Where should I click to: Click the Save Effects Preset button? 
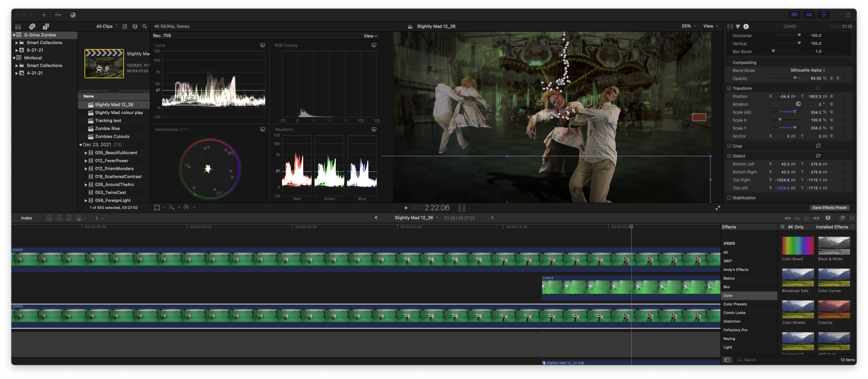click(829, 208)
